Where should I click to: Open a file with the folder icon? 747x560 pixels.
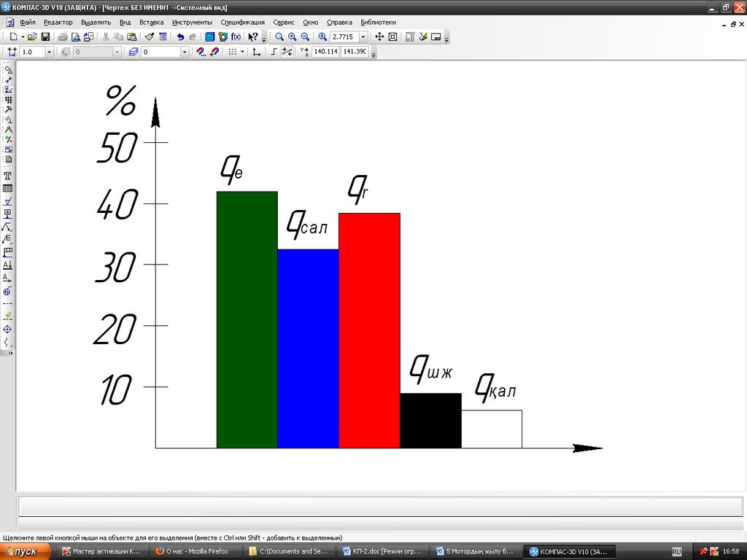[x=32, y=36]
